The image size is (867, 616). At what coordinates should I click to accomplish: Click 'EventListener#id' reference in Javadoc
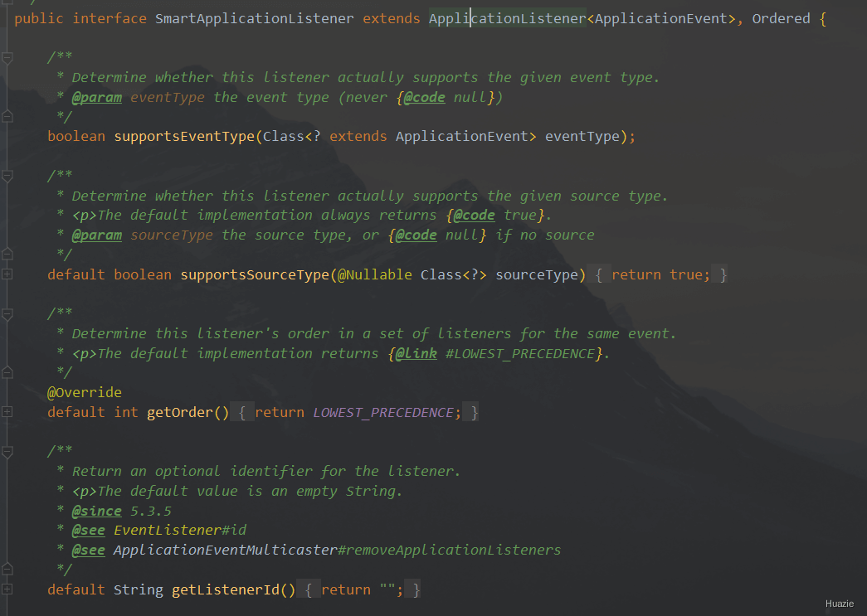point(180,531)
